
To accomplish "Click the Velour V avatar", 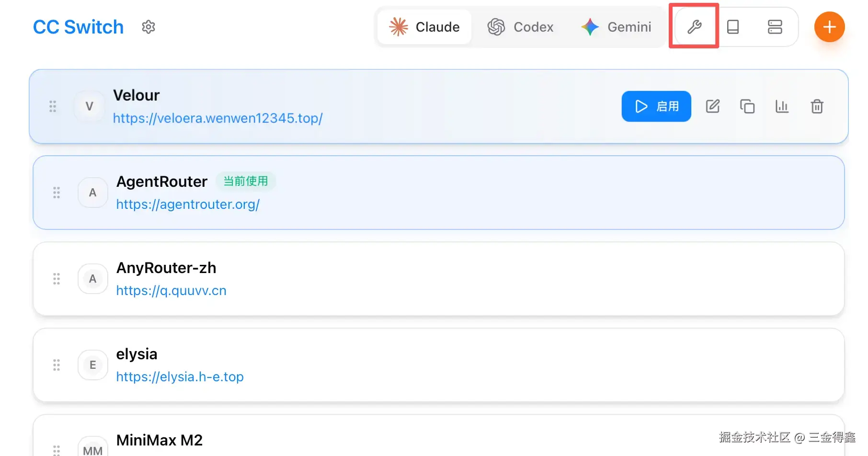I will 89,106.
